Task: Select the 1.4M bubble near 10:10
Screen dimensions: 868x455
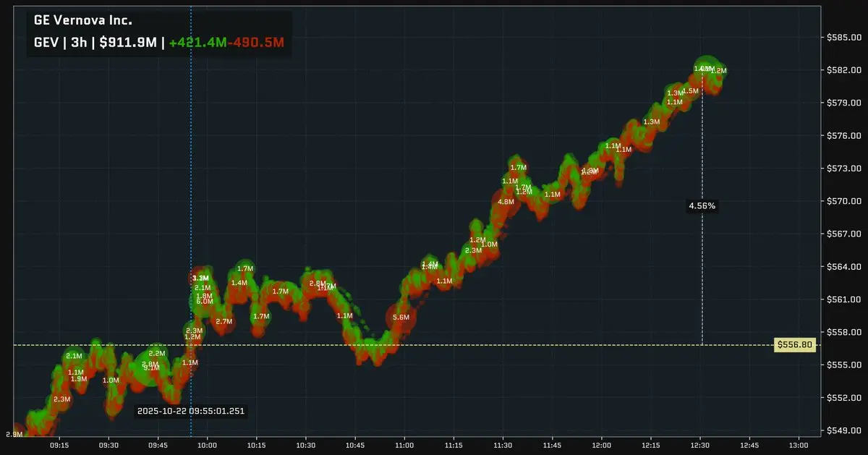Action: click(239, 282)
